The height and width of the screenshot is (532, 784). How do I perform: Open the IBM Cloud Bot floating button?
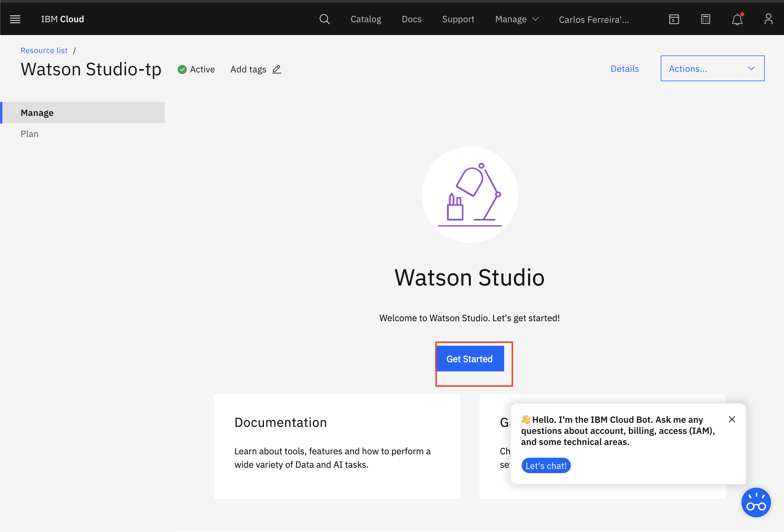(756, 502)
